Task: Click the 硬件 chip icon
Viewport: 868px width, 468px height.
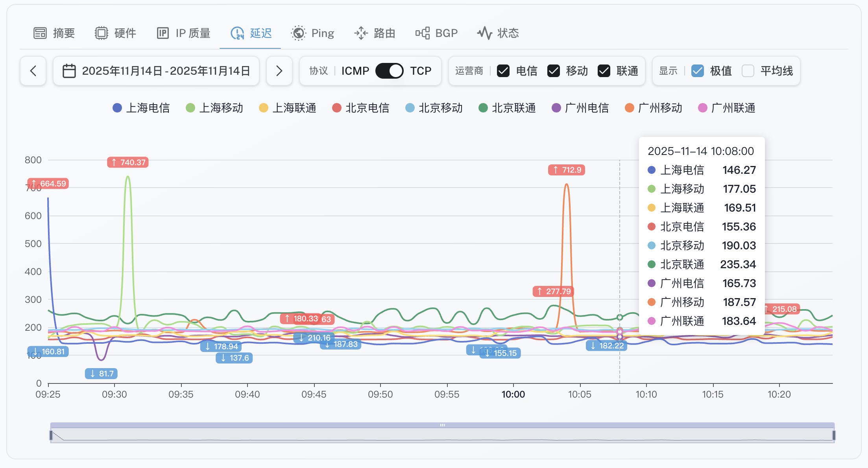Action: pyautogui.click(x=102, y=33)
